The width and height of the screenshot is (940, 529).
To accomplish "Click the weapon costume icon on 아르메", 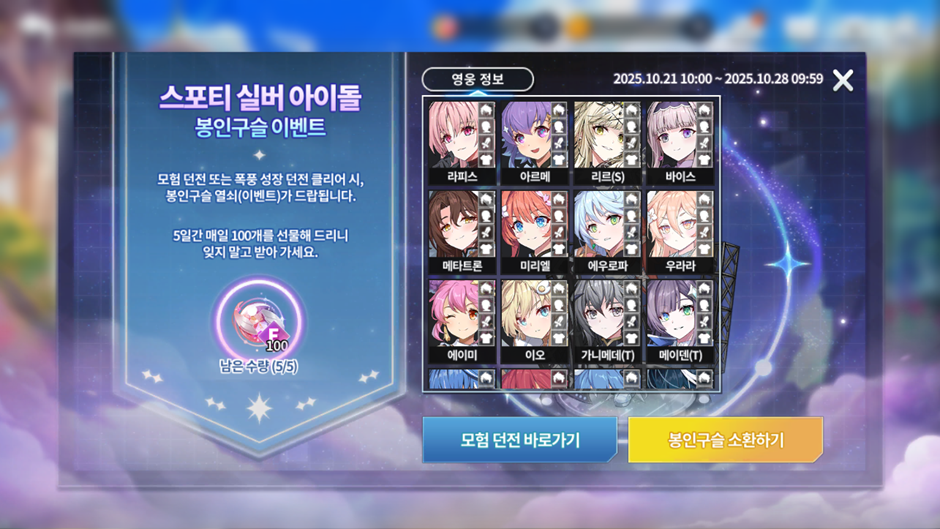I will coord(559,143).
